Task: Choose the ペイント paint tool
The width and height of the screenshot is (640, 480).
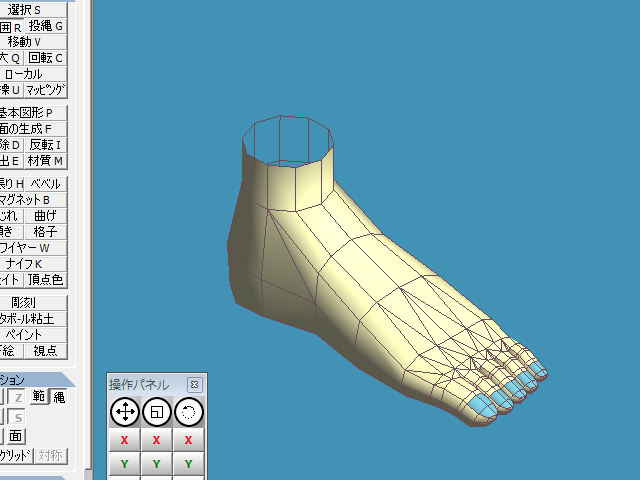Action: [x=33, y=335]
